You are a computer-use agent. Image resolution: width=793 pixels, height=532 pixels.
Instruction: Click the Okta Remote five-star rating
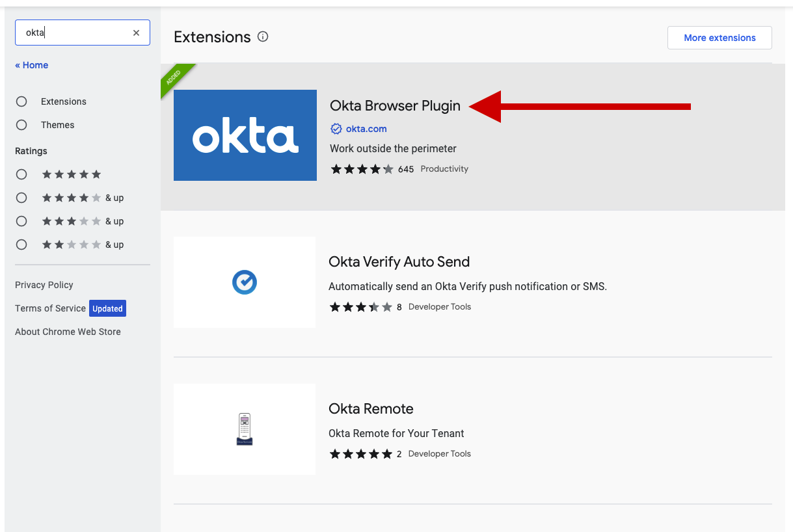point(360,454)
